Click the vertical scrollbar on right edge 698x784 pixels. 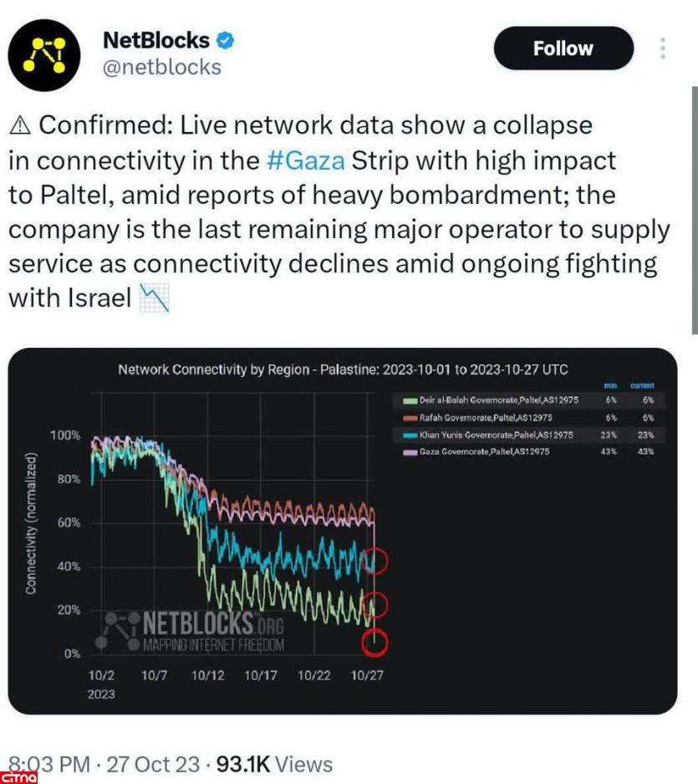(x=694, y=209)
